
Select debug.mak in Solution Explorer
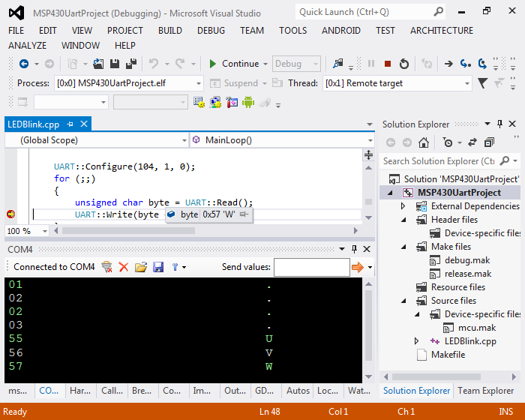click(466, 260)
